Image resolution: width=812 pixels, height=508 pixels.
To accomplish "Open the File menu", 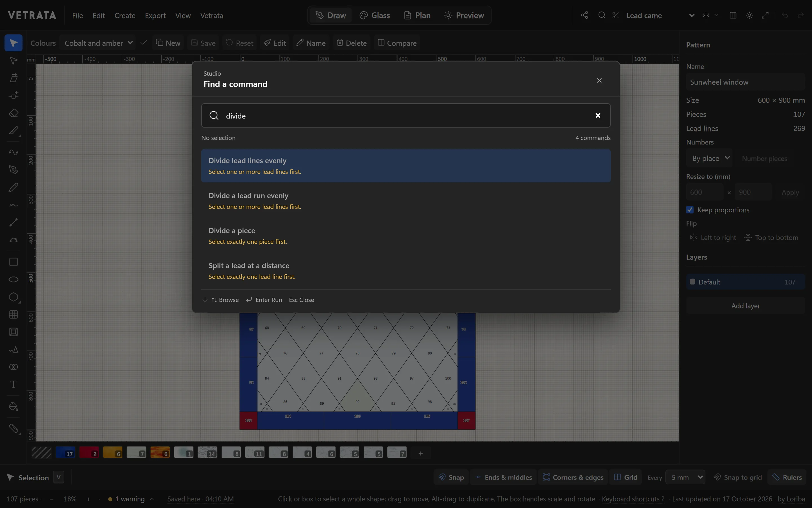I will click(78, 16).
